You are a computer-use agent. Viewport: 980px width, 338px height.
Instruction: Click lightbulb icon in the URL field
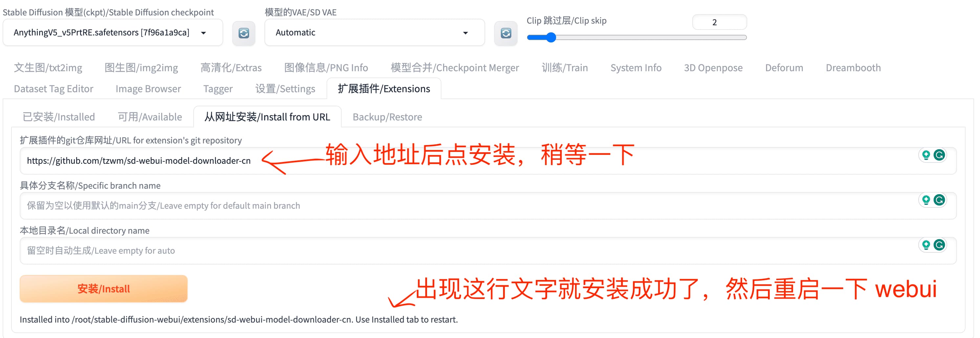[926, 155]
